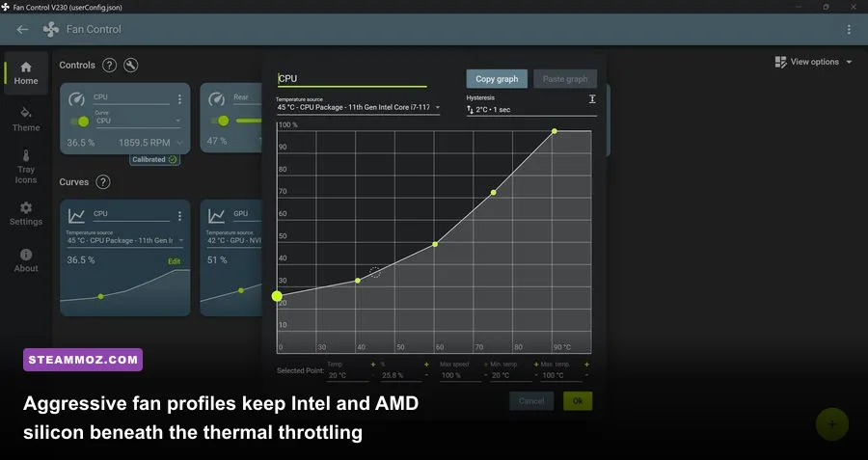
Task: Click the Fan Control fan logo in the header
Action: 51,29
